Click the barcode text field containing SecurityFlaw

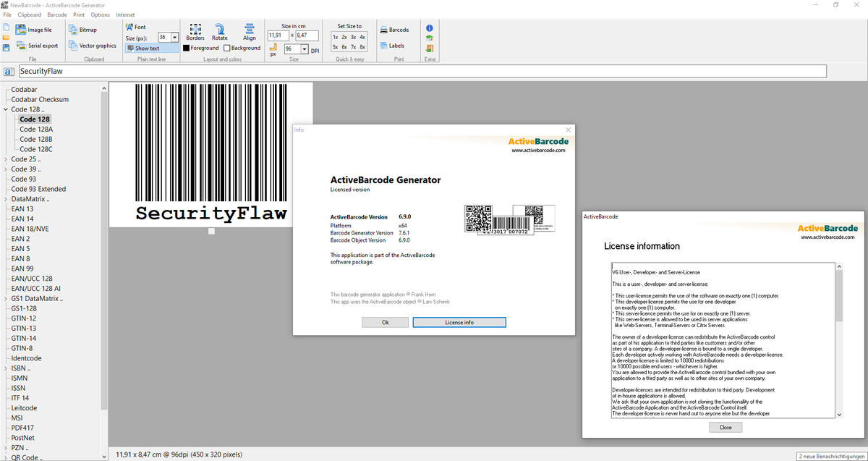tap(422, 72)
